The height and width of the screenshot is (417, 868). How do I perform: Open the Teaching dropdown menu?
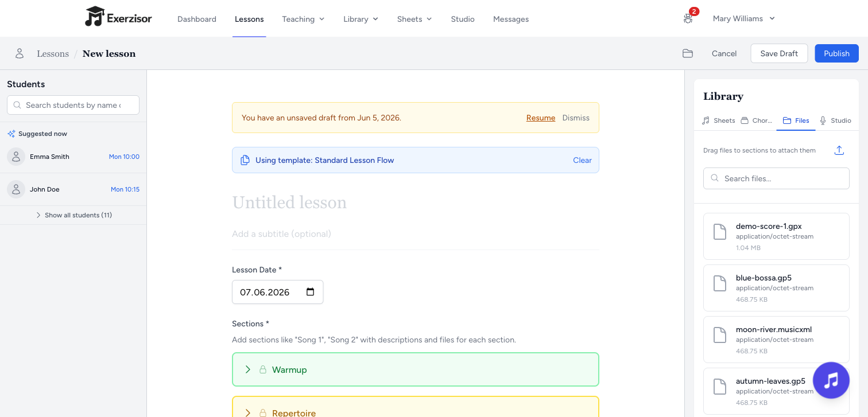303,19
